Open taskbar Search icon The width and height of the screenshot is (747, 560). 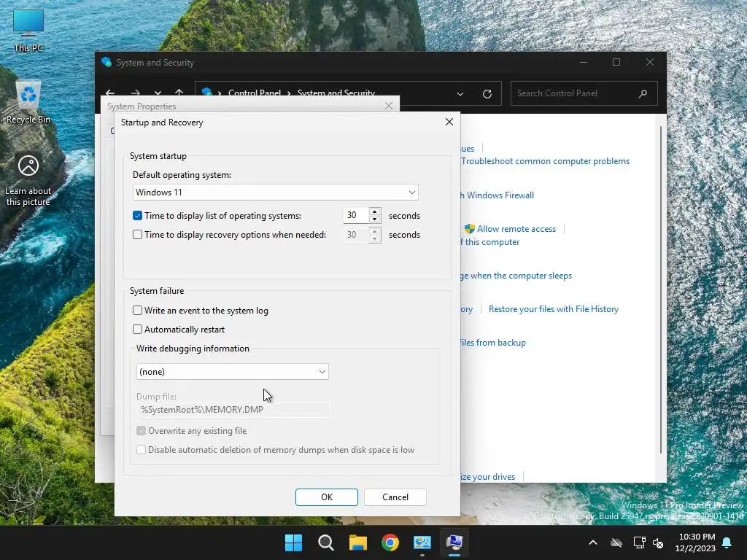[x=326, y=542]
